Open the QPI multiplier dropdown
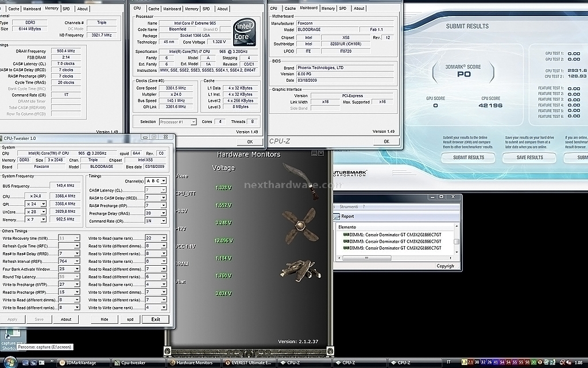588x368 pixels. pyautogui.click(x=43, y=204)
